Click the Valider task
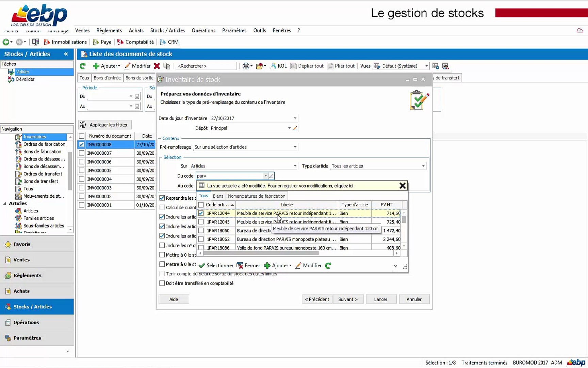Screen dimensions: 588x368 click(x=23, y=72)
